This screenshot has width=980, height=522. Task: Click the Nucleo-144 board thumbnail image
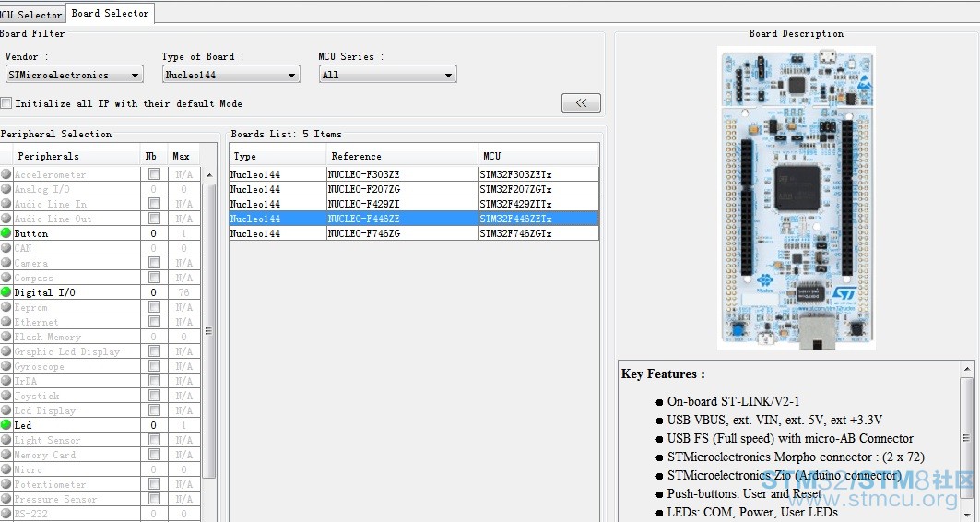pyautogui.click(x=797, y=197)
